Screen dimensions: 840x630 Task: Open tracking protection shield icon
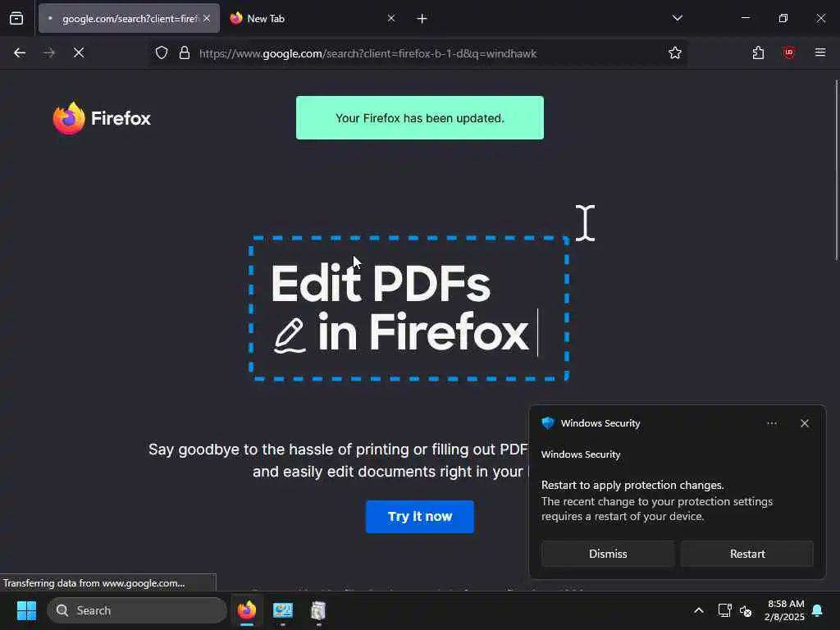point(162,52)
